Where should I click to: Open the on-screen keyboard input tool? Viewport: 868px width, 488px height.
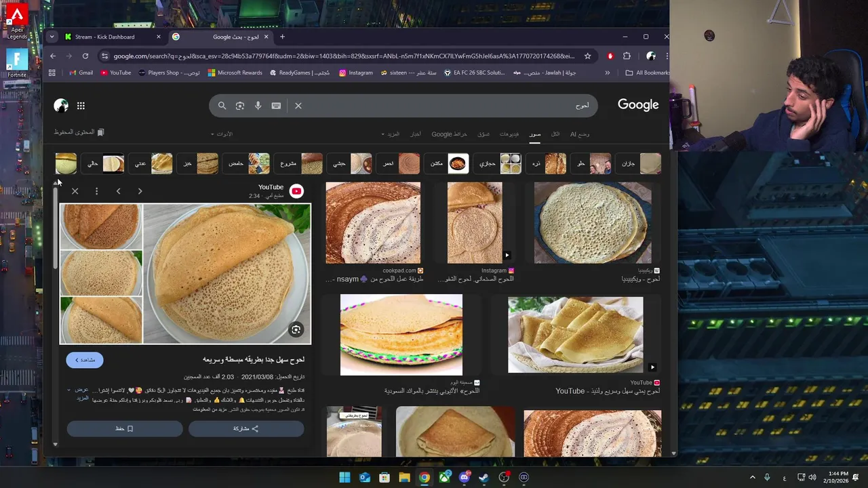(x=276, y=106)
